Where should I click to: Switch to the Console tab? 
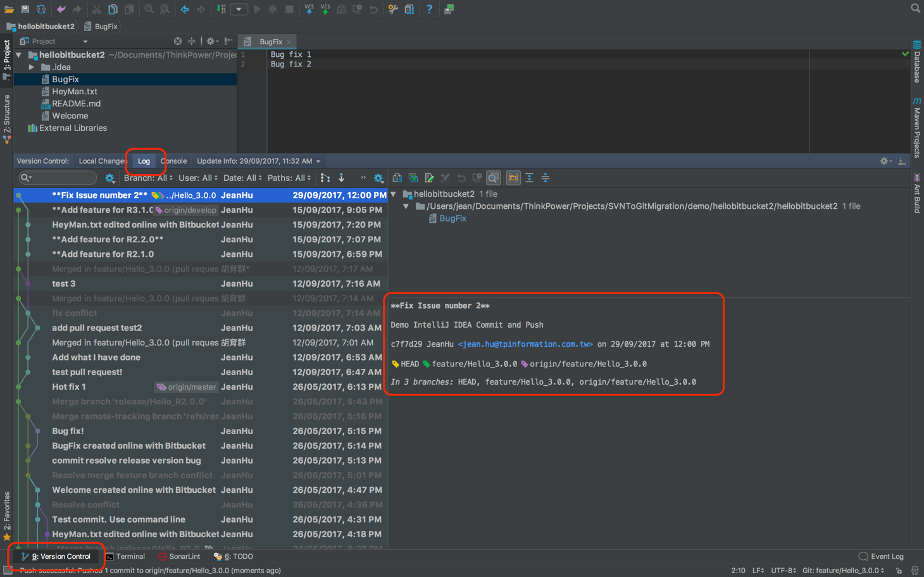click(173, 161)
